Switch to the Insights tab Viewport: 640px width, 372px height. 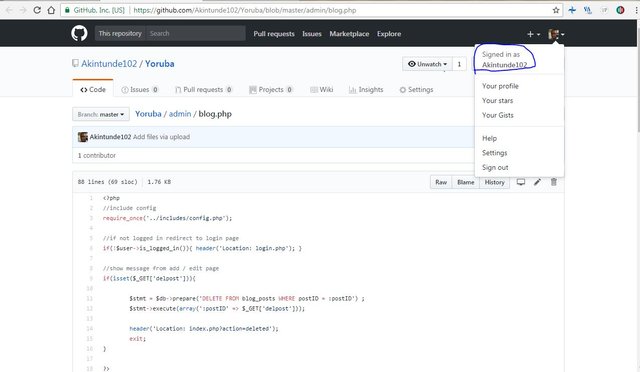[x=366, y=89]
